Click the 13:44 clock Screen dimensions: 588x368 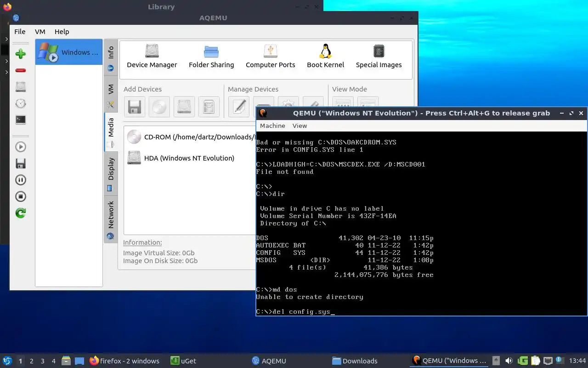(577, 361)
